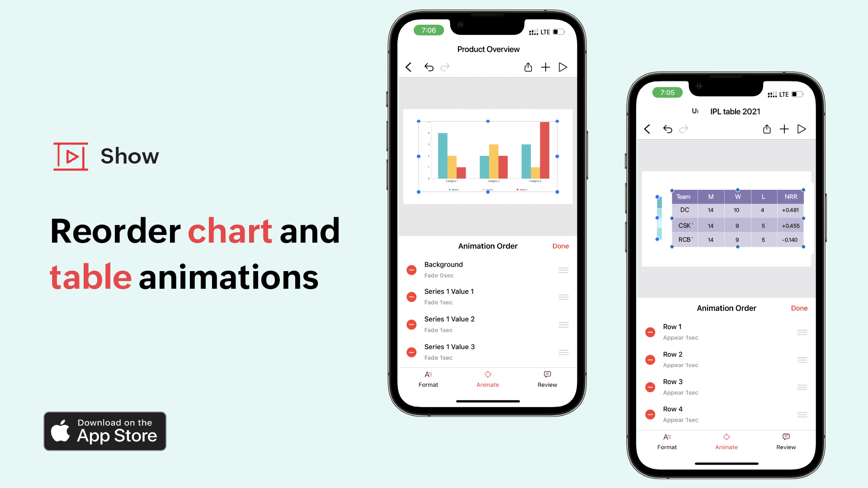Tap the Back navigation arrow on left phone

(x=410, y=67)
